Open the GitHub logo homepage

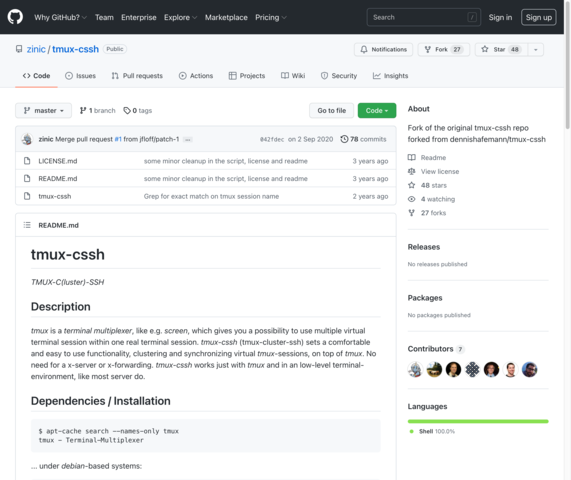pyautogui.click(x=15, y=17)
